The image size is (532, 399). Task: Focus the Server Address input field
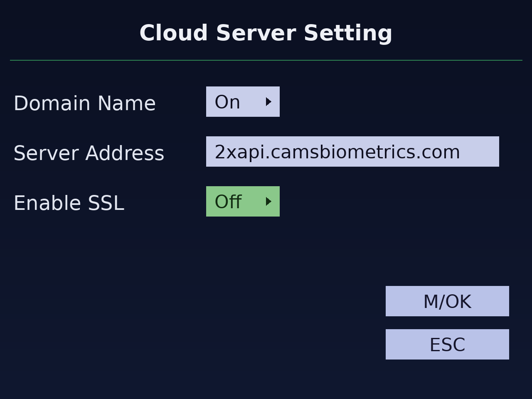pos(352,152)
